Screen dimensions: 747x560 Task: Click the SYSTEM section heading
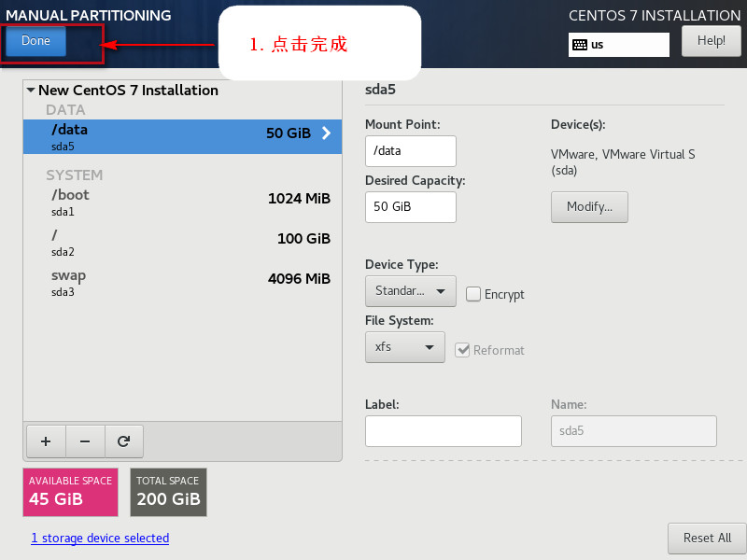tap(75, 175)
